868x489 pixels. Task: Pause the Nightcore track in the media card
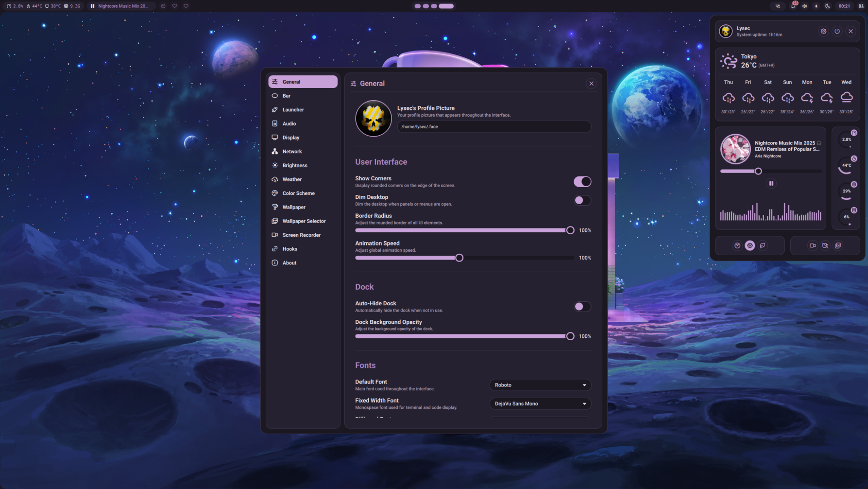click(771, 184)
